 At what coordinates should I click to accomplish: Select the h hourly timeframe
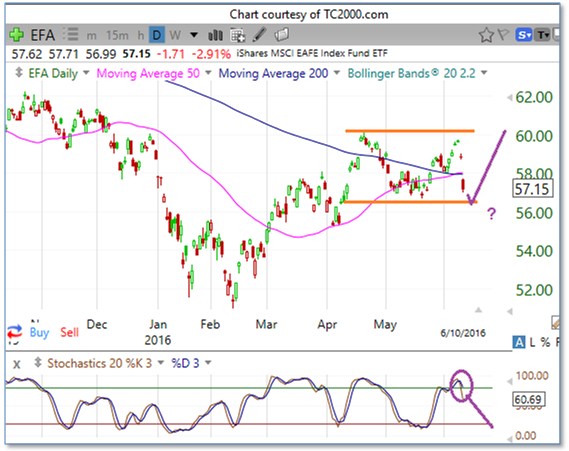tap(141, 35)
